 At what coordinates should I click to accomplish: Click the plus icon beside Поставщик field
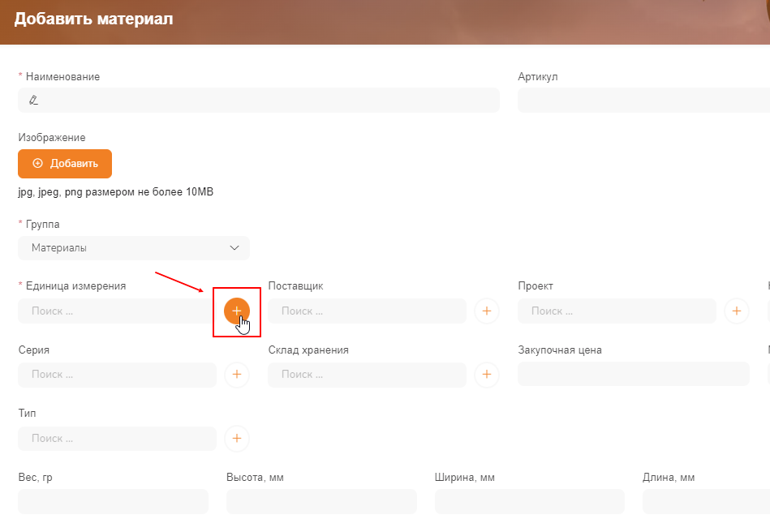pyautogui.click(x=487, y=311)
